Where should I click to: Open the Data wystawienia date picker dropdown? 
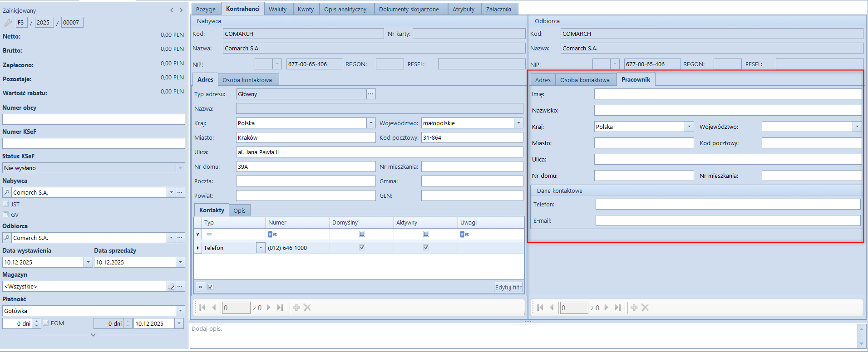point(88,262)
